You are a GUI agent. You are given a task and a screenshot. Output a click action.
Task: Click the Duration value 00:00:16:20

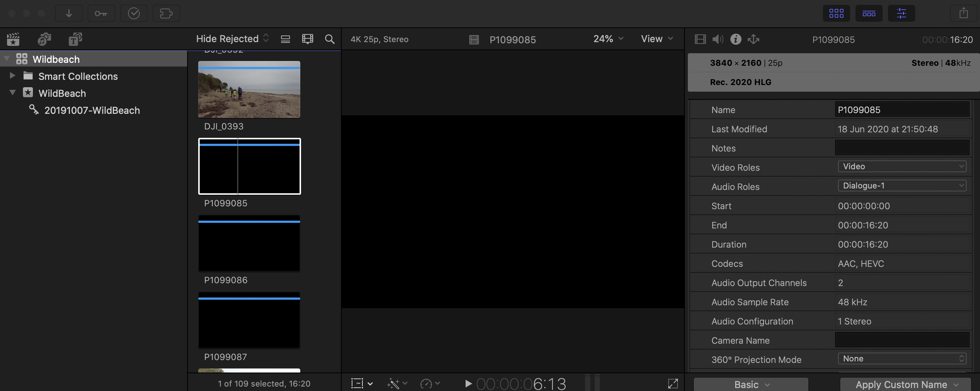(863, 244)
